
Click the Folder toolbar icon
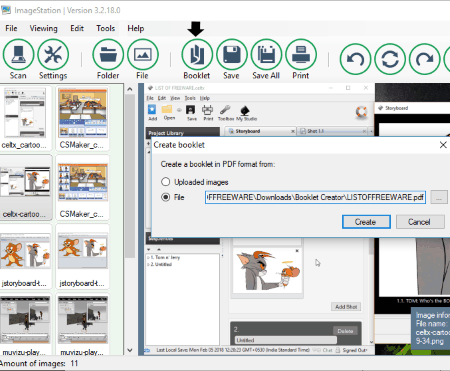pos(108,55)
